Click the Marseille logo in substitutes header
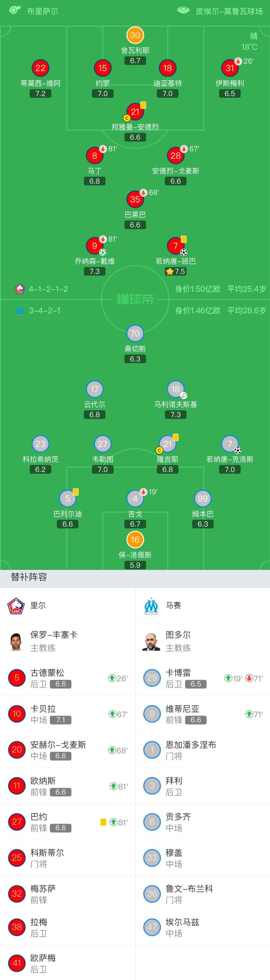 click(151, 606)
